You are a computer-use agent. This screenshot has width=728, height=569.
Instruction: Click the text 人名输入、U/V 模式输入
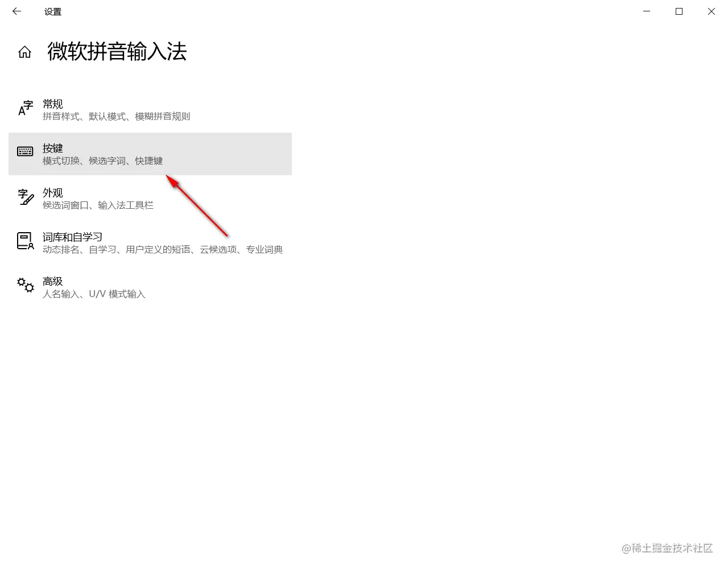point(94,294)
